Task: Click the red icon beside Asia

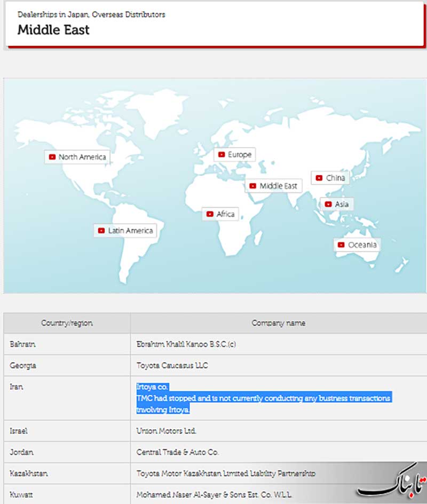Action: click(328, 204)
